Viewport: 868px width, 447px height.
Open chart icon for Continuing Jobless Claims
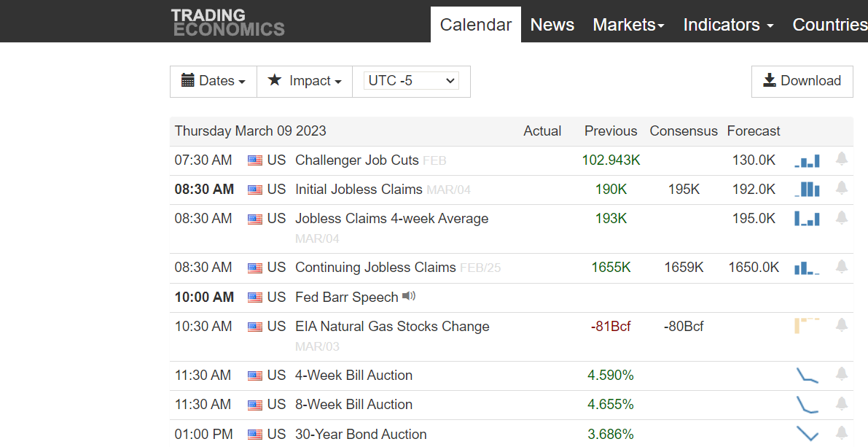click(x=807, y=268)
